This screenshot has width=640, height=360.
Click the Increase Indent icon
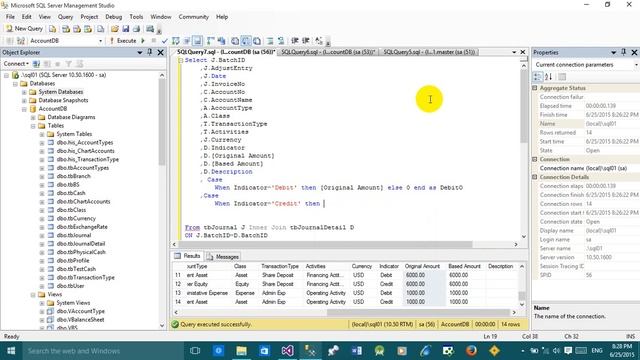coord(306,41)
